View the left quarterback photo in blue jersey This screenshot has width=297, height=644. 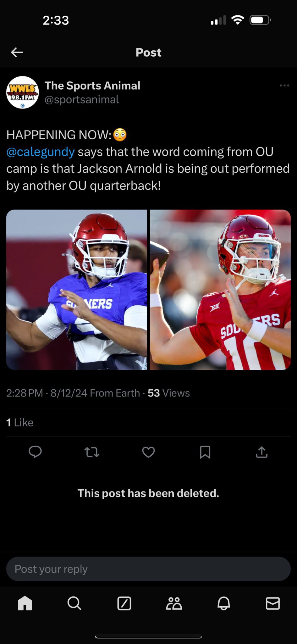pyautogui.click(x=77, y=289)
